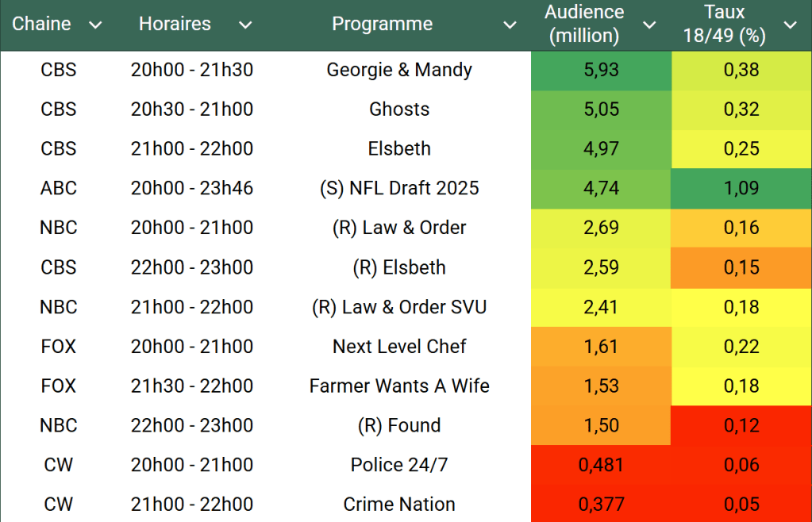This screenshot has height=522, width=812.
Task: Select the Farmer Wants A Wife cell
Action: point(399,386)
